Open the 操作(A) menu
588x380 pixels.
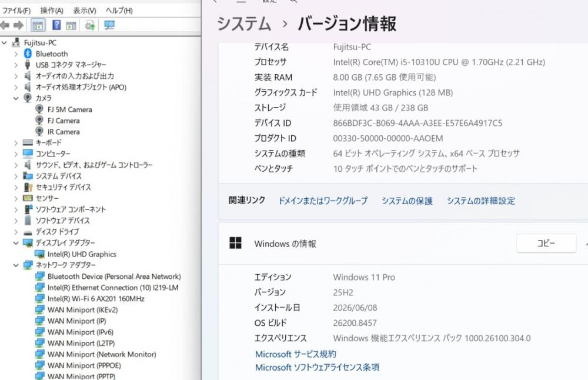(x=52, y=11)
